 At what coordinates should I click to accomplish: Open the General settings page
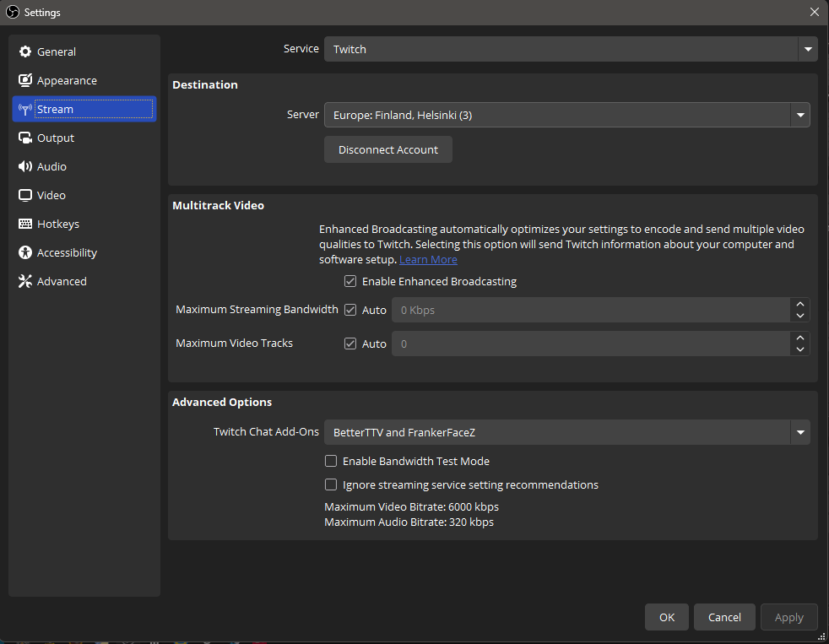pyautogui.click(x=84, y=51)
